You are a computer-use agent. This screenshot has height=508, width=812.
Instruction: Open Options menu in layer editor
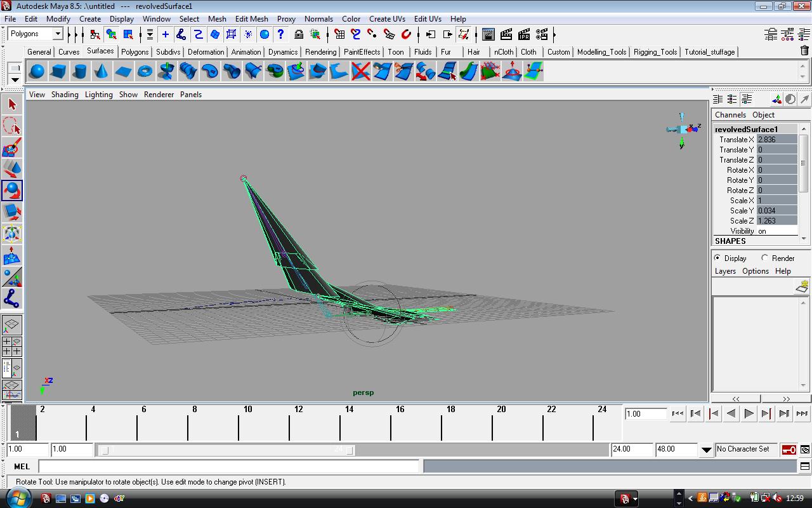pos(756,271)
